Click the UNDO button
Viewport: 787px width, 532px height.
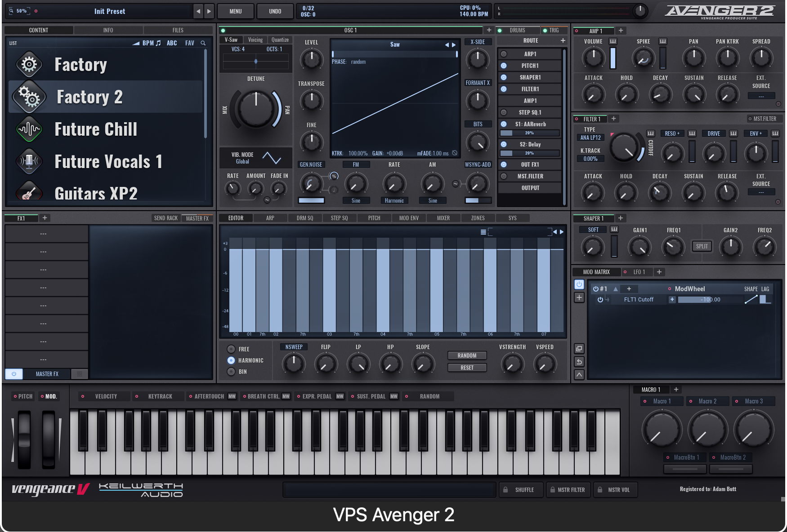pos(275,11)
